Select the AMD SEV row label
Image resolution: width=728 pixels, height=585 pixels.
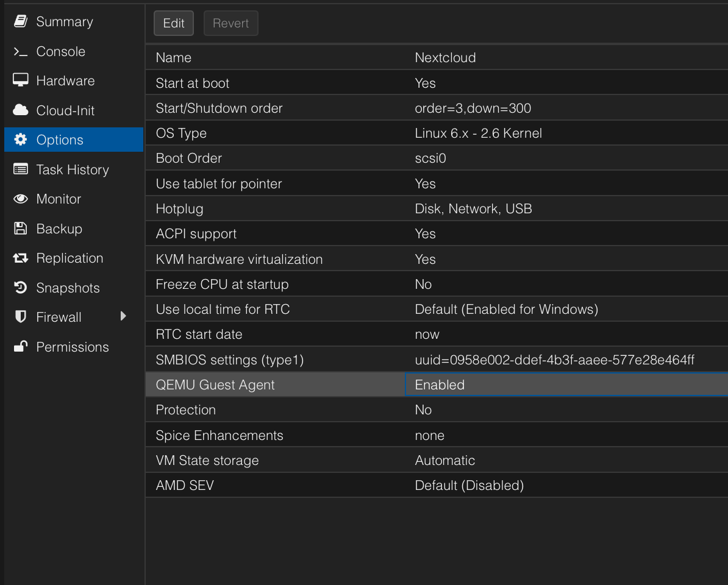185,485
